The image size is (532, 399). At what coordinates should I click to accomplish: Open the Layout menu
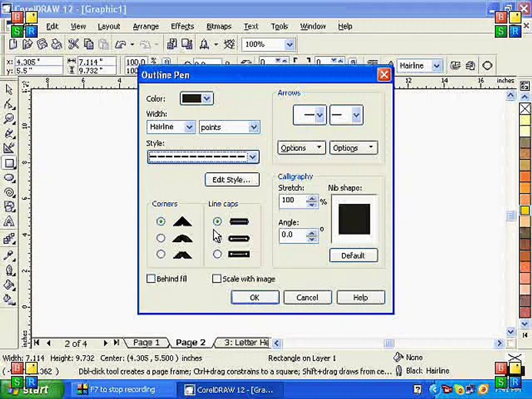click(x=109, y=27)
